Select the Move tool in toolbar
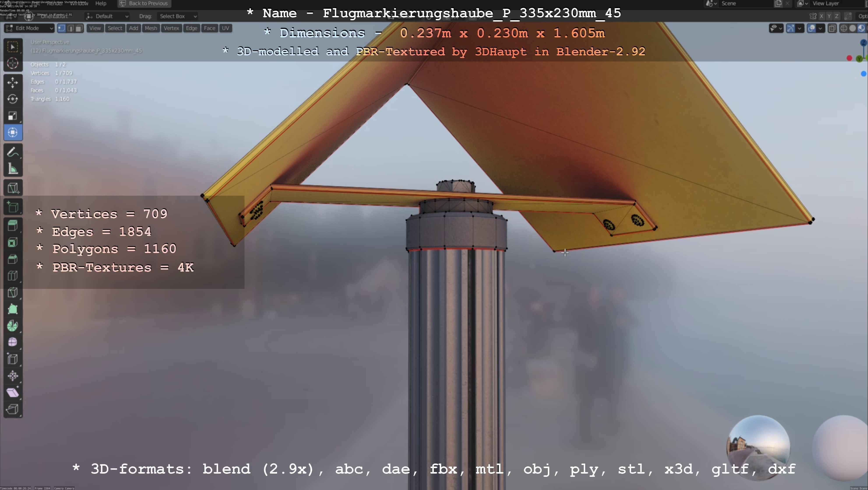This screenshot has width=868, height=490. coord(13,82)
